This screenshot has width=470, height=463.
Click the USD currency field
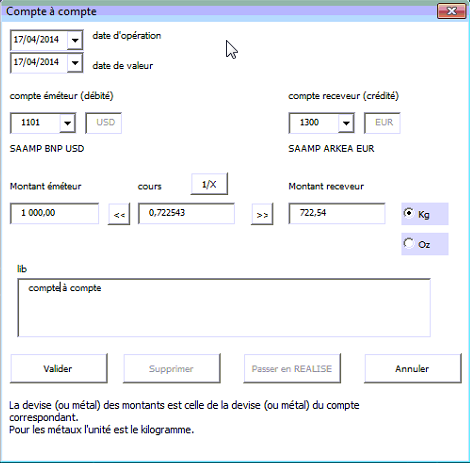(104, 123)
